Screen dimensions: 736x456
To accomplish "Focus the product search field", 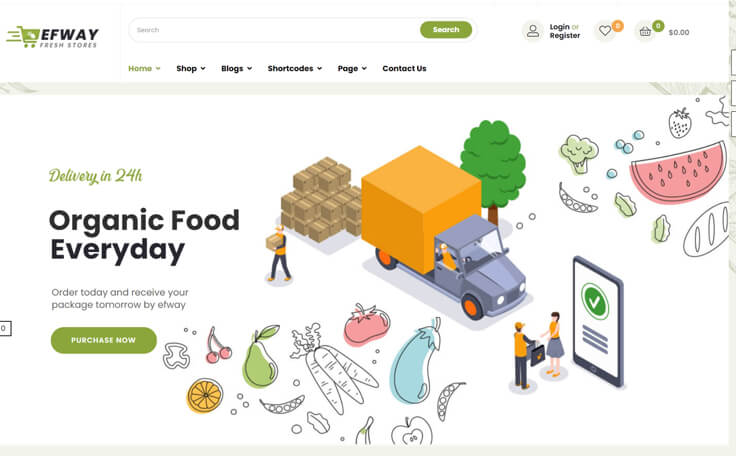I will click(x=275, y=30).
